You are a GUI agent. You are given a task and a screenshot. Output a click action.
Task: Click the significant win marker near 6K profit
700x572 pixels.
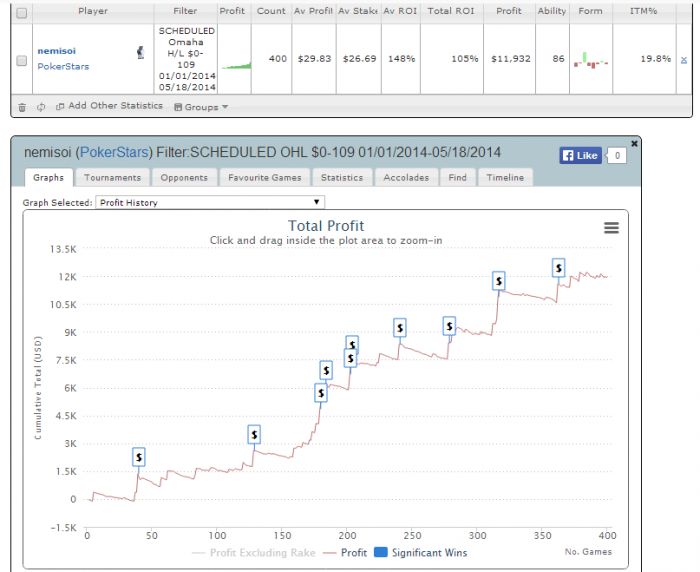(x=321, y=393)
